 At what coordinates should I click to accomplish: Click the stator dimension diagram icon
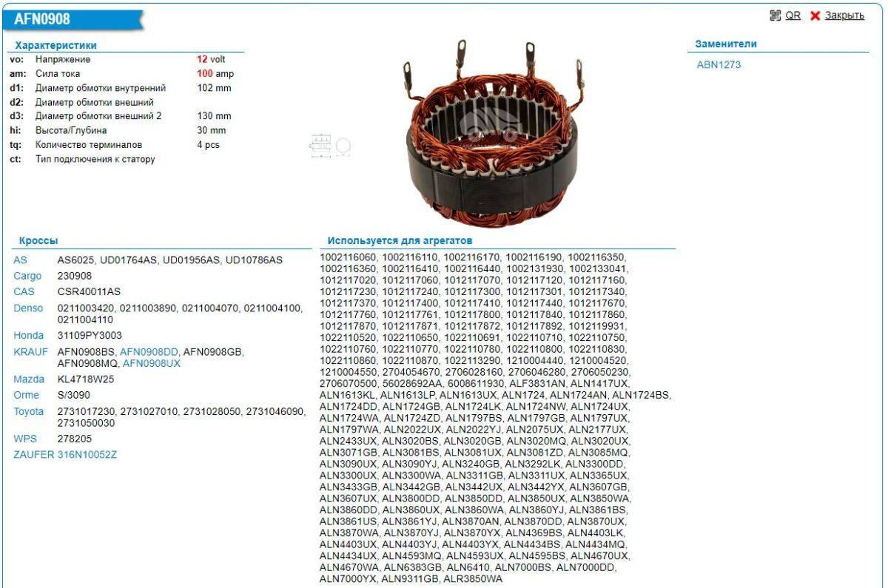pos(329,146)
